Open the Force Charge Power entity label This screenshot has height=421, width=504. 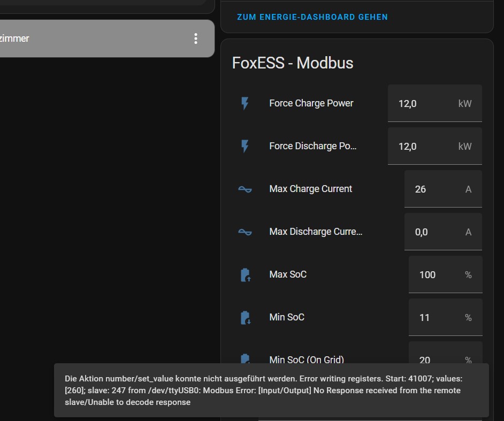[311, 103]
